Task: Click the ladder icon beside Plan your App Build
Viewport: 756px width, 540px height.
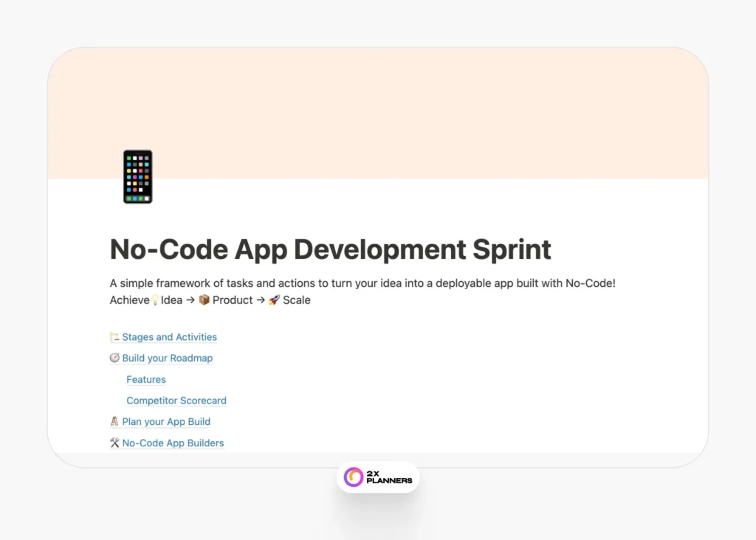Action: [x=114, y=421]
